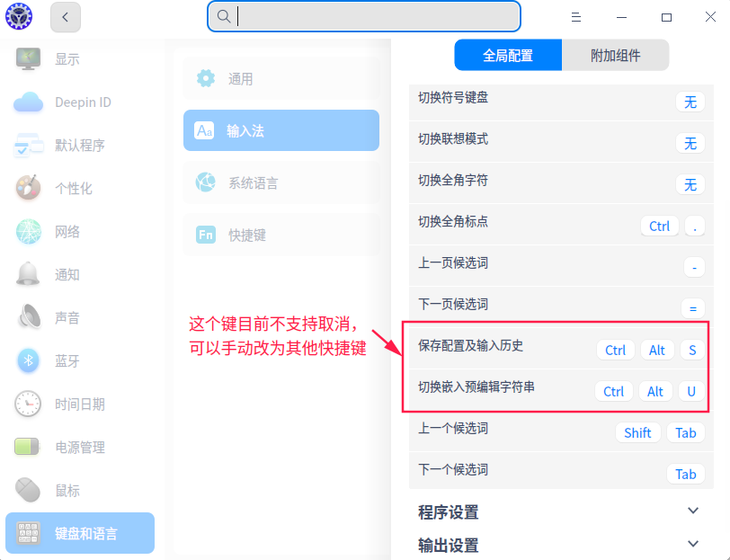Open Personalization palette icon

28,188
